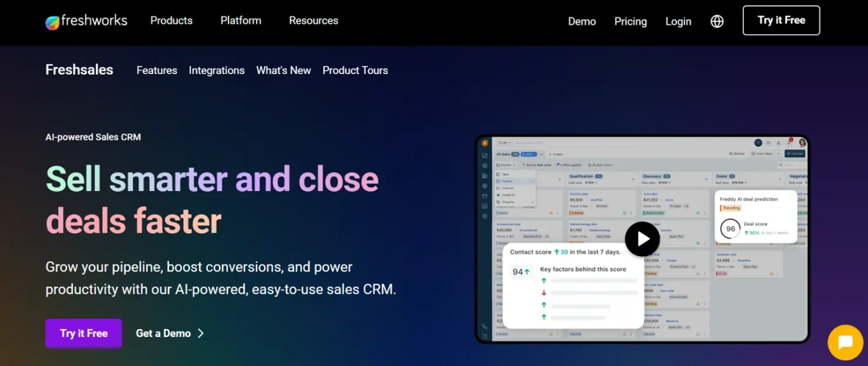Go to the Demo page
The image size is (868, 366).
tap(582, 21)
